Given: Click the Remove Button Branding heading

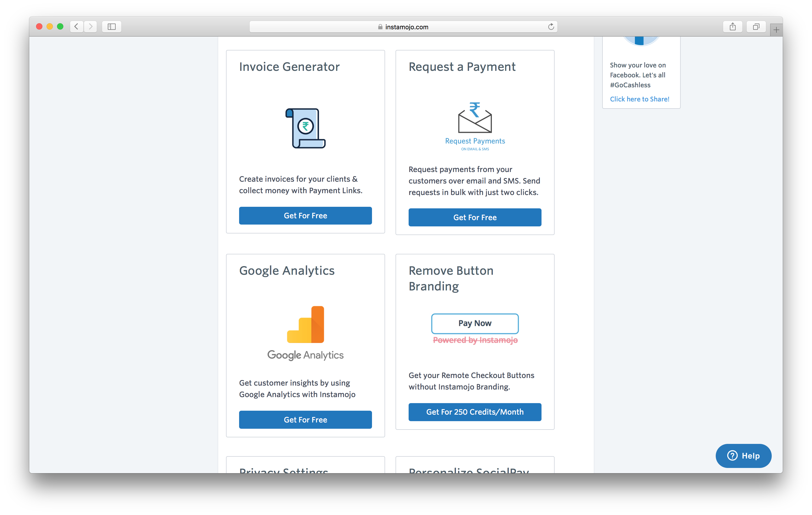Looking at the screenshot, I should [x=451, y=278].
